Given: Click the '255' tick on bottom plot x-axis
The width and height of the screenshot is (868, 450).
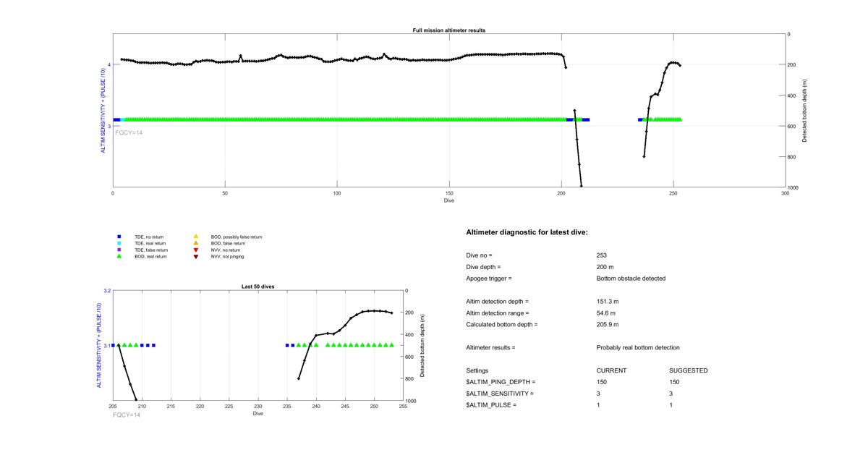Looking at the screenshot, I should pyautogui.click(x=403, y=407).
